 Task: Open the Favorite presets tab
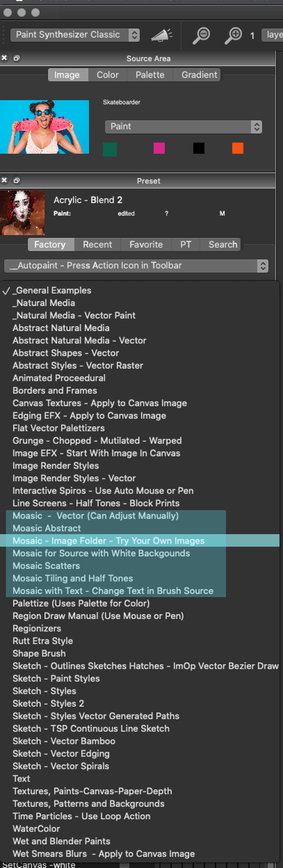pyautogui.click(x=146, y=244)
